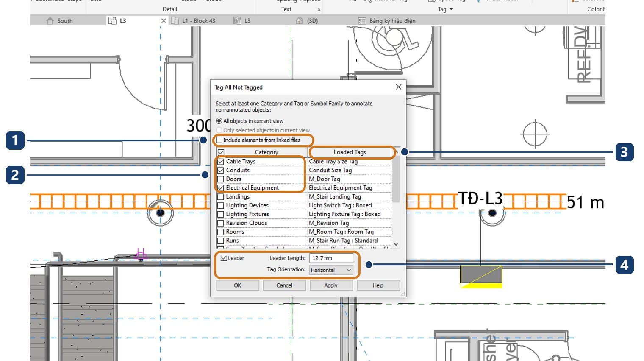Click the elevation icon on the South tab

[x=50, y=21]
